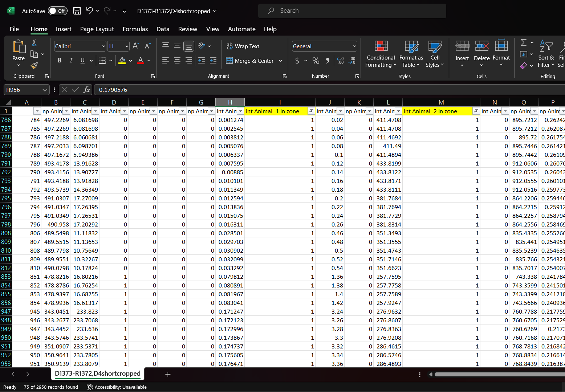Increase font size with larger A icon

(x=136, y=46)
